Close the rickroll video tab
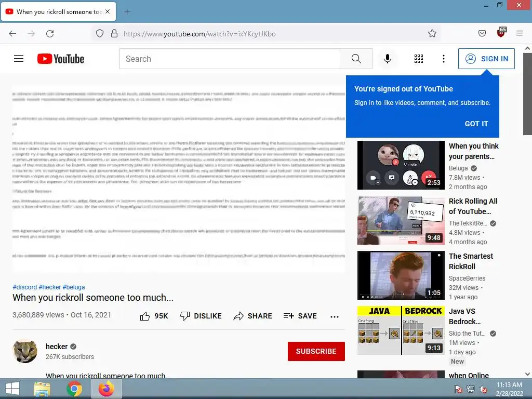 point(108,11)
